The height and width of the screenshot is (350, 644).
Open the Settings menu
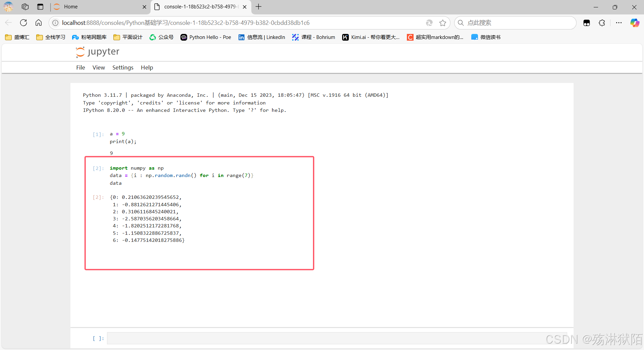pyautogui.click(x=123, y=68)
